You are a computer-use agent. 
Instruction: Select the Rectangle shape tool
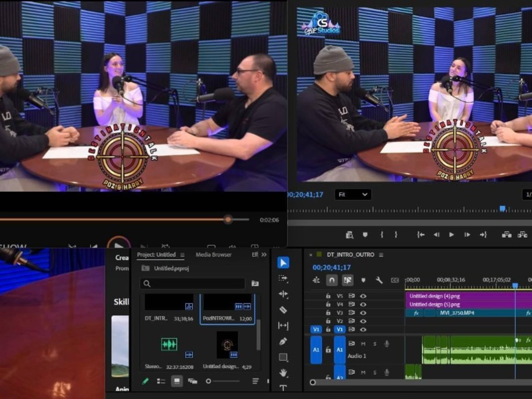[x=283, y=357]
